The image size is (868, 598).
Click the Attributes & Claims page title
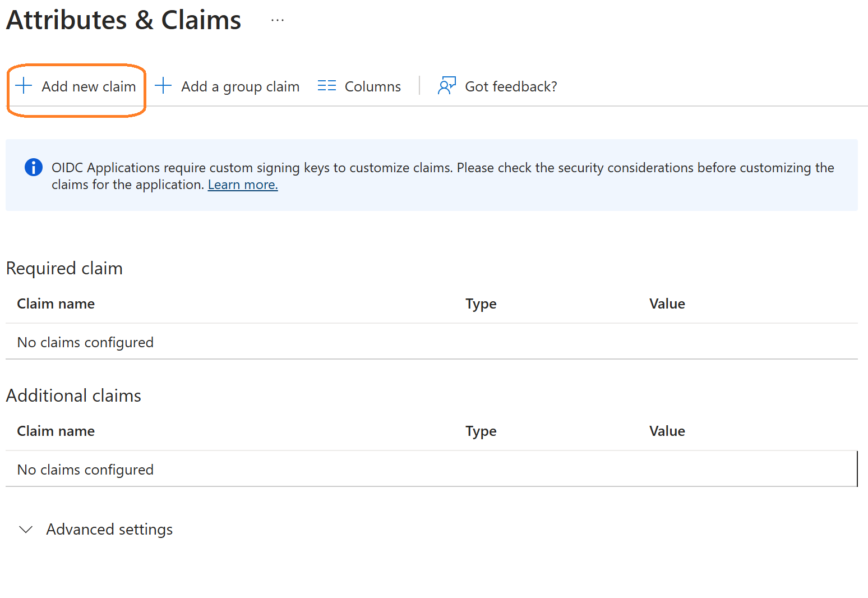(124, 20)
